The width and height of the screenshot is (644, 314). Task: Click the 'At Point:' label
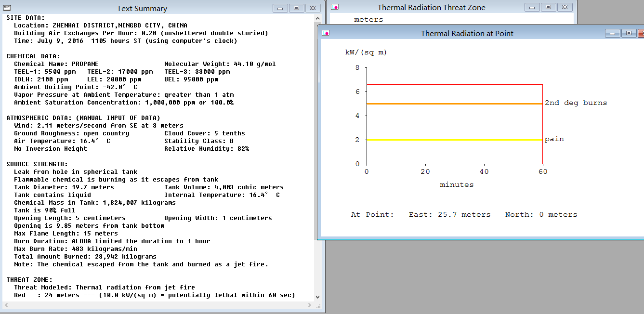pyautogui.click(x=372, y=215)
